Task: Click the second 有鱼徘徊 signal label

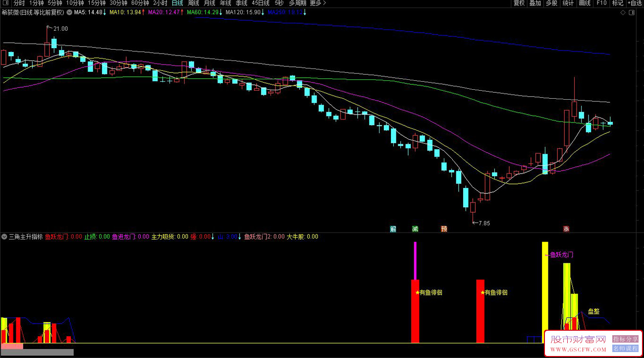Action: pyautogui.click(x=496, y=293)
